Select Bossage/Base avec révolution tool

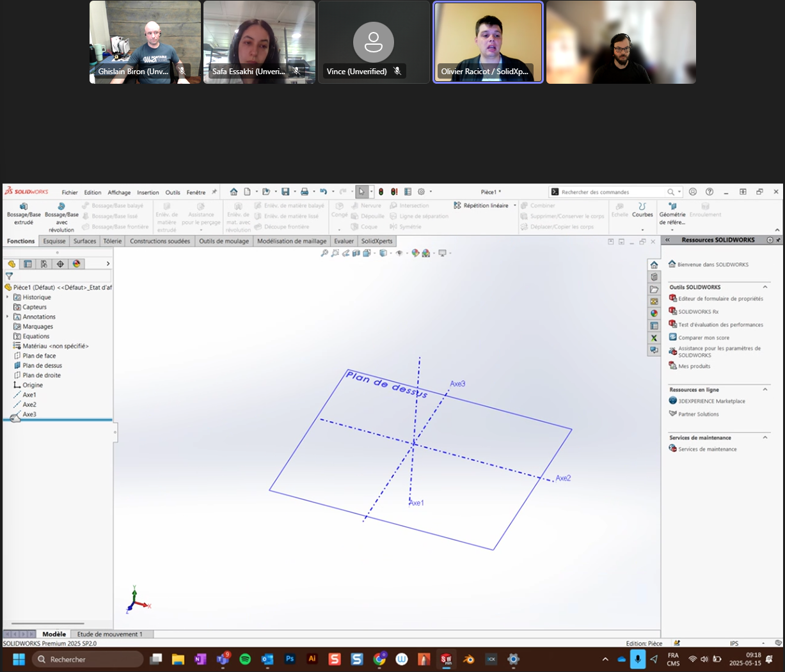coord(61,216)
